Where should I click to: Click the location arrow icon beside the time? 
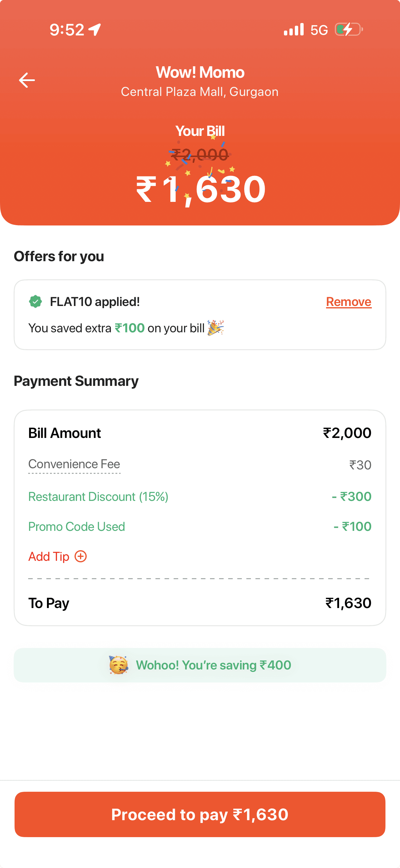[95, 30]
